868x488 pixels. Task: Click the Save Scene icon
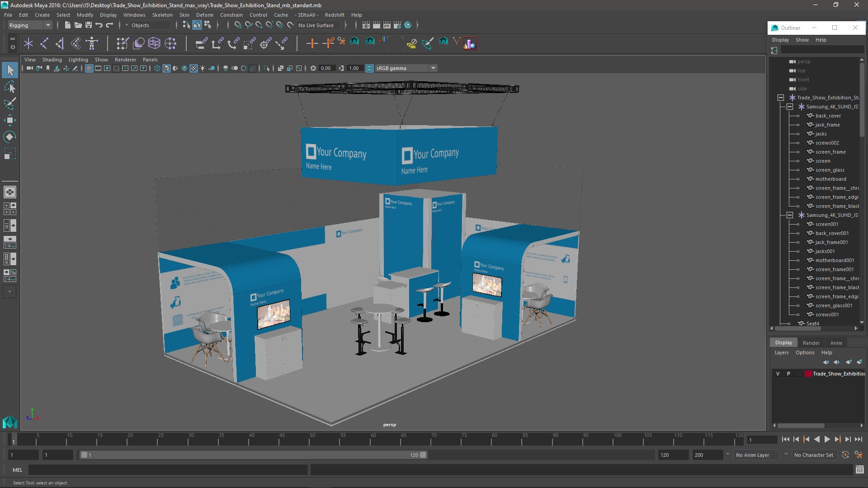(x=89, y=25)
